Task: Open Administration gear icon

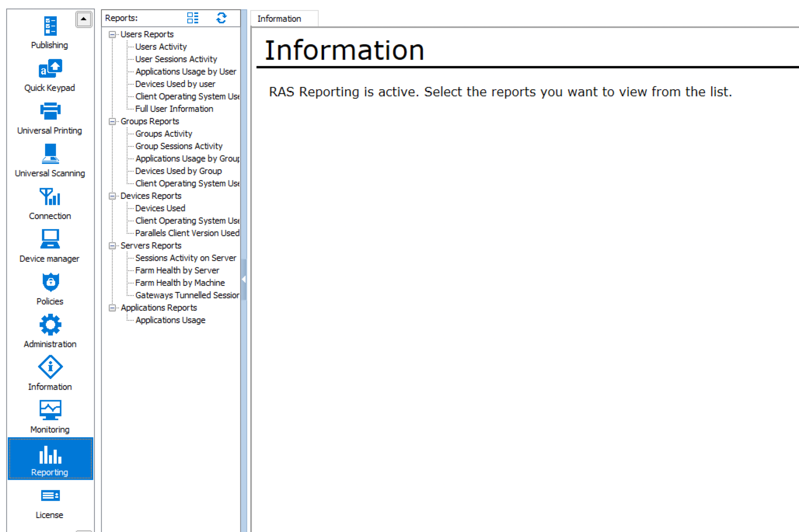Action: 50,325
